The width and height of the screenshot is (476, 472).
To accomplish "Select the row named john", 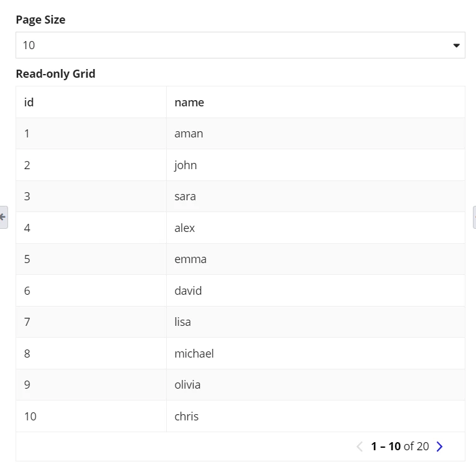I will [x=240, y=165].
